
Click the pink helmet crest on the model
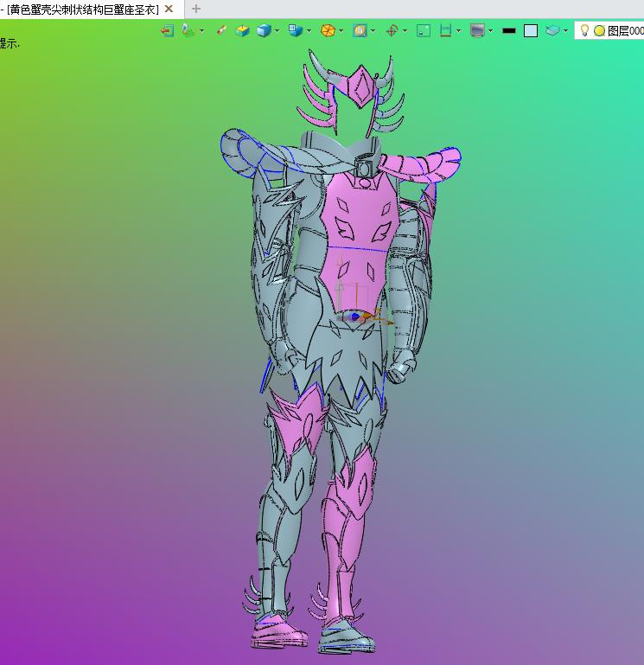pos(361,88)
